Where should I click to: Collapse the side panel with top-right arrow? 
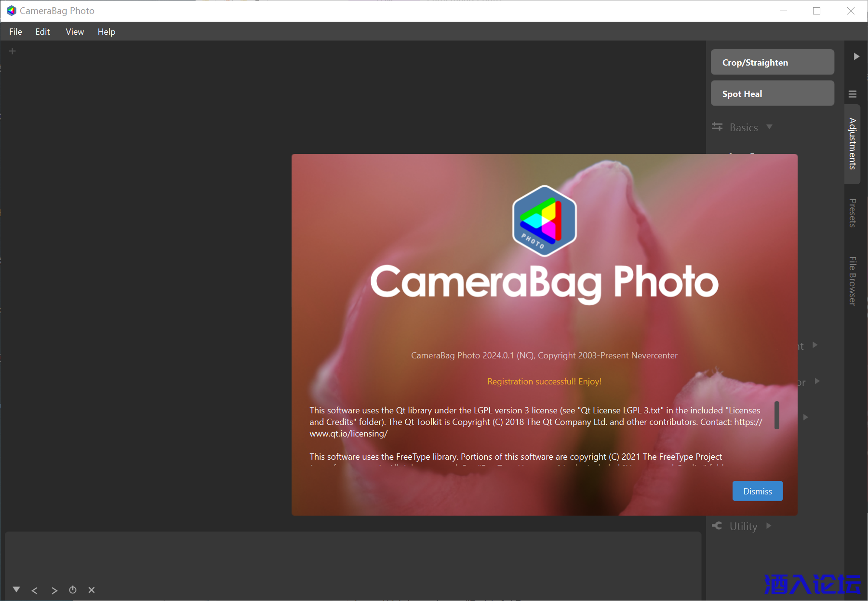[x=856, y=56]
